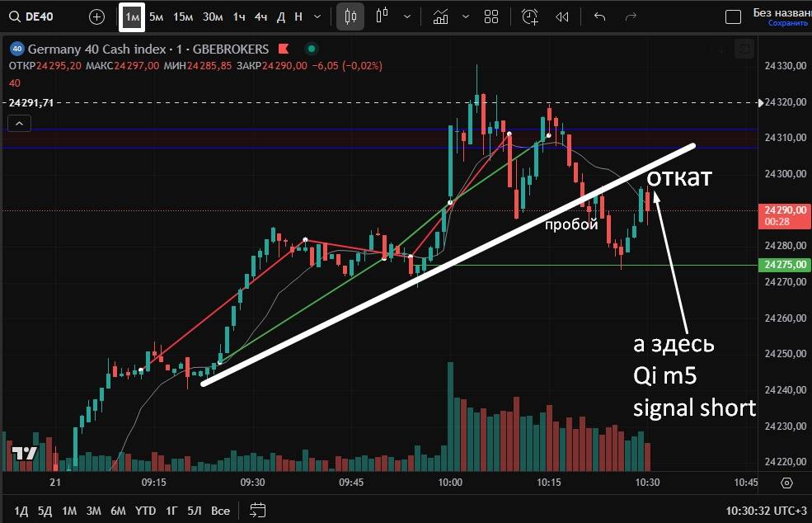This screenshot has height=523, width=812.
Task: Click the current price 24290,00 label
Action: pos(785,215)
